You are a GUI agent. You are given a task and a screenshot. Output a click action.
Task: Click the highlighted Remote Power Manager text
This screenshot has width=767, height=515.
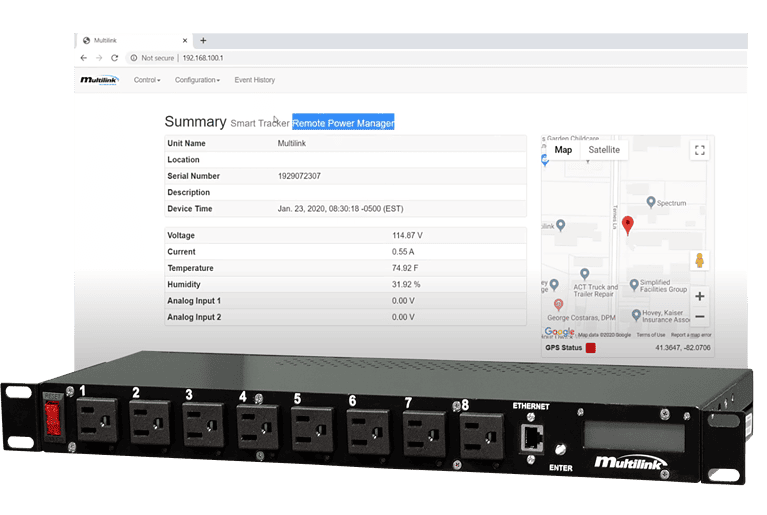click(x=343, y=123)
